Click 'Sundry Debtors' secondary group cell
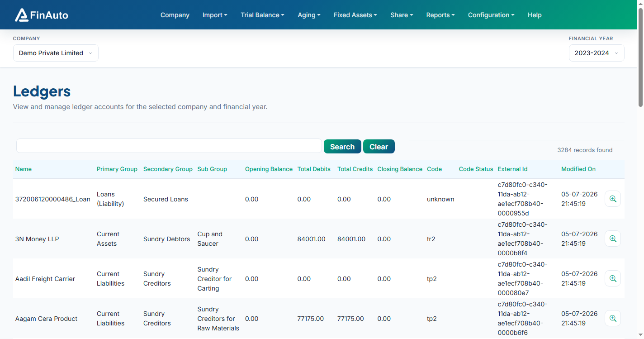Image resolution: width=644 pixels, height=339 pixels. (x=166, y=239)
